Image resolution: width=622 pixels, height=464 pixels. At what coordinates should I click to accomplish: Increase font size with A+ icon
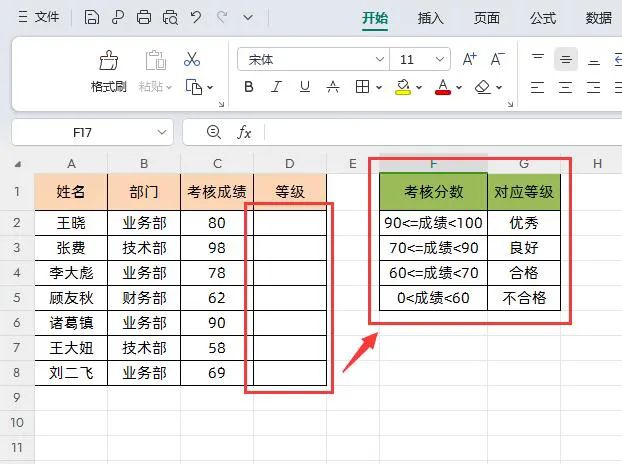click(x=470, y=59)
